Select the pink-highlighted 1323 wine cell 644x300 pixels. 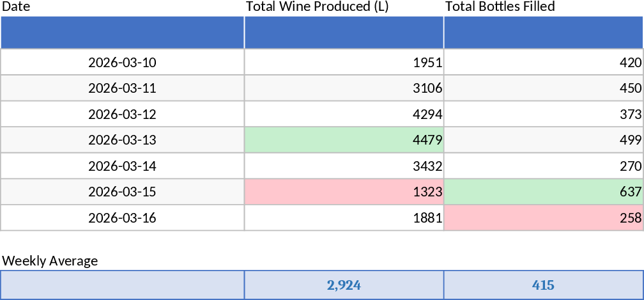[344, 192]
